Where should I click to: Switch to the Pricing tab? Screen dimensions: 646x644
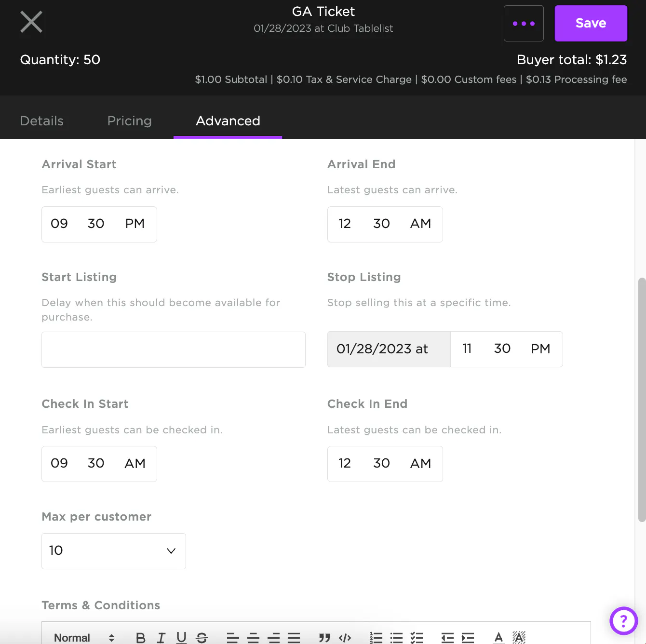129,121
